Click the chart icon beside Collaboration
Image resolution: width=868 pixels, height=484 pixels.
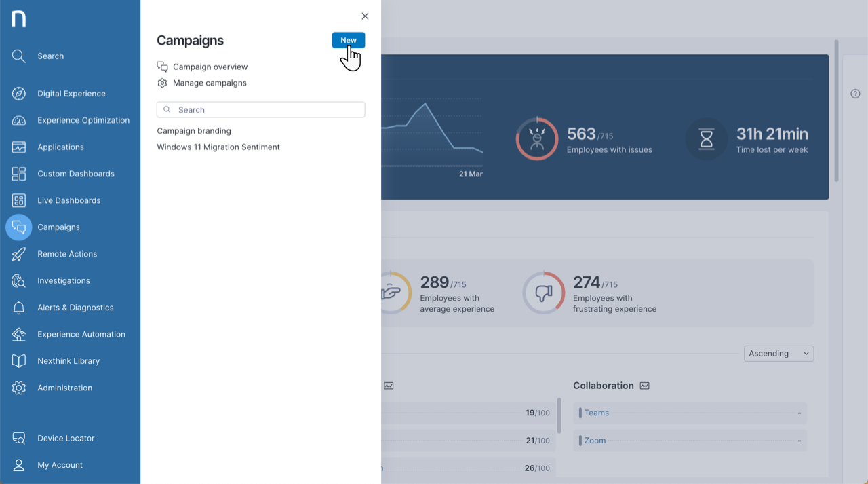(644, 386)
